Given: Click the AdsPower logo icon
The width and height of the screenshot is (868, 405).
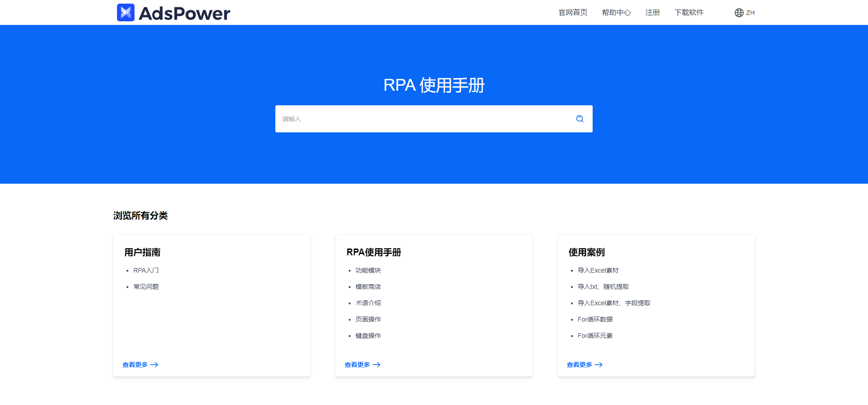Looking at the screenshot, I should point(126,13).
